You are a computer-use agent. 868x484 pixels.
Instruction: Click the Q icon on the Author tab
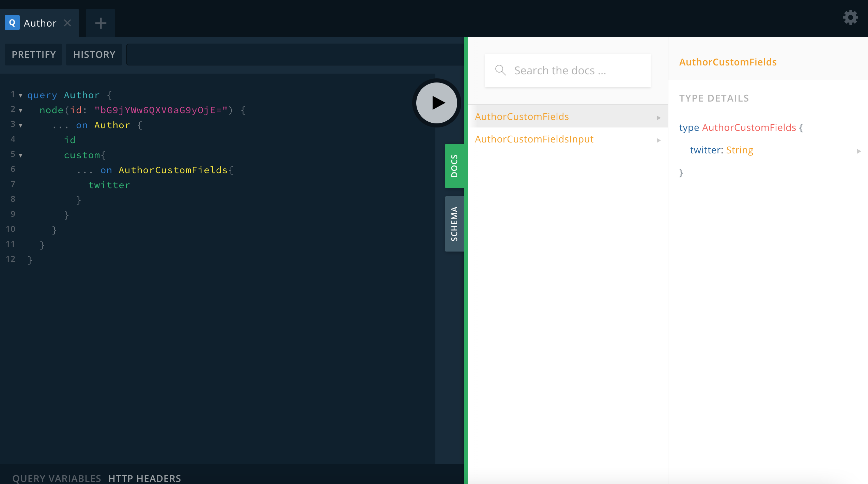click(12, 23)
